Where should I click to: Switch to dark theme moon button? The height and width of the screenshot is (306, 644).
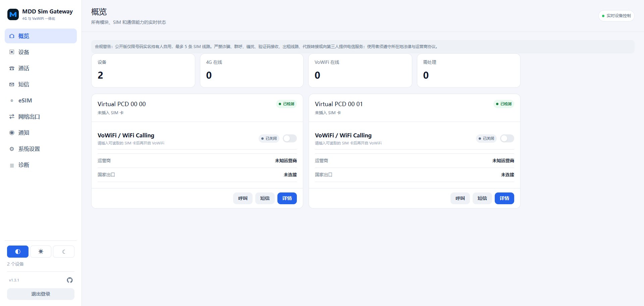(64, 252)
